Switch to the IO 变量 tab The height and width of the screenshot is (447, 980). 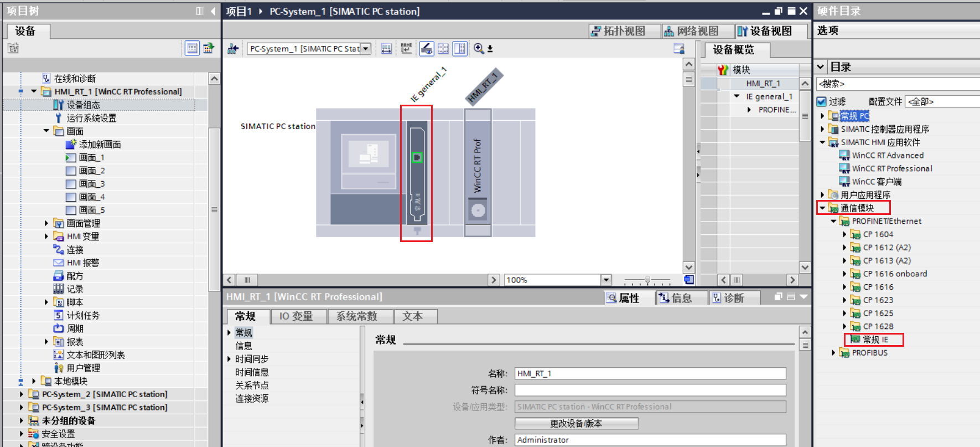pyautogui.click(x=299, y=316)
